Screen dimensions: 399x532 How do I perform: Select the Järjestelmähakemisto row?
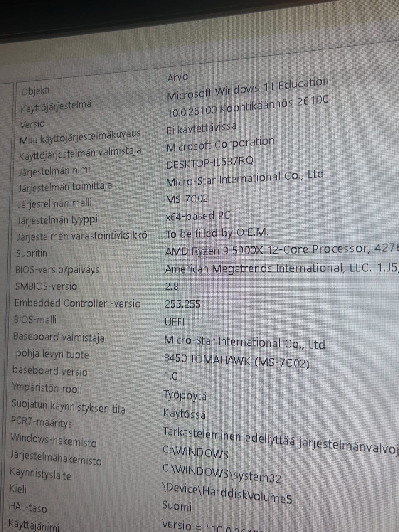pos(56,458)
